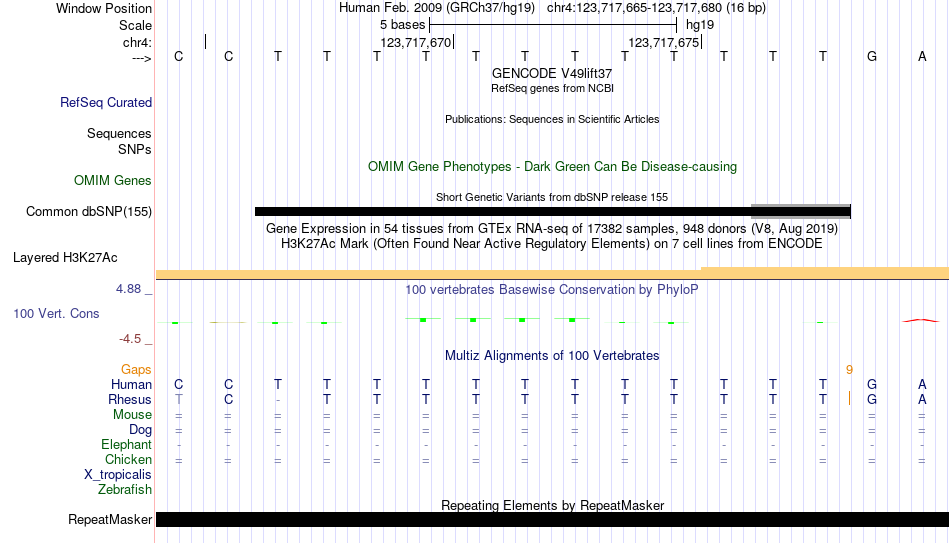Click RefSeq genes from NCBI title
This screenshot has width=950, height=543.
[552, 88]
